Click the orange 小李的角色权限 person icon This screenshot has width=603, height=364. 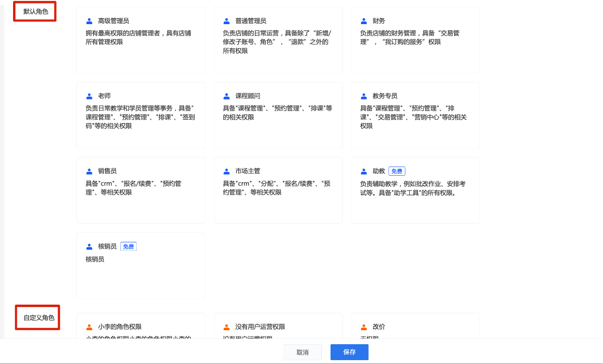(x=89, y=327)
